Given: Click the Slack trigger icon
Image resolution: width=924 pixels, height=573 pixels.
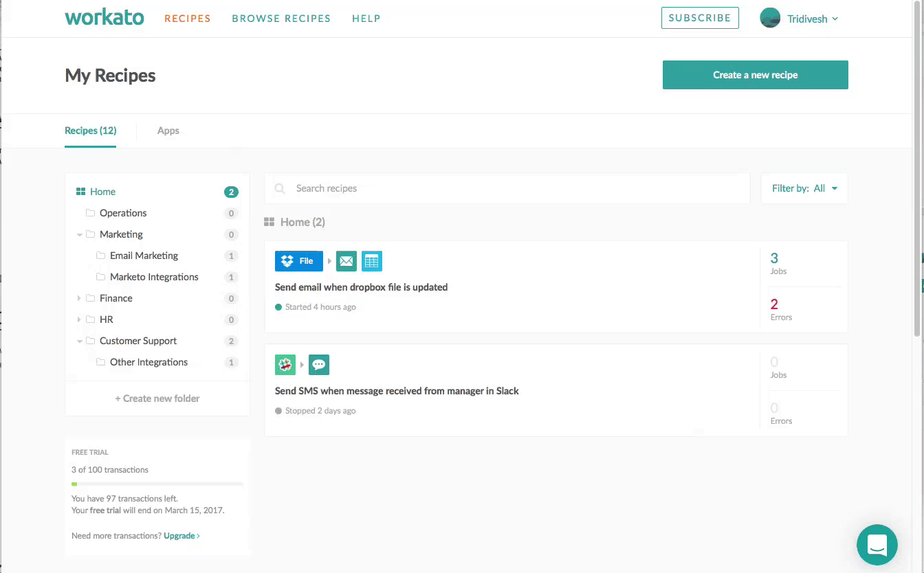Looking at the screenshot, I should pyautogui.click(x=285, y=365).
